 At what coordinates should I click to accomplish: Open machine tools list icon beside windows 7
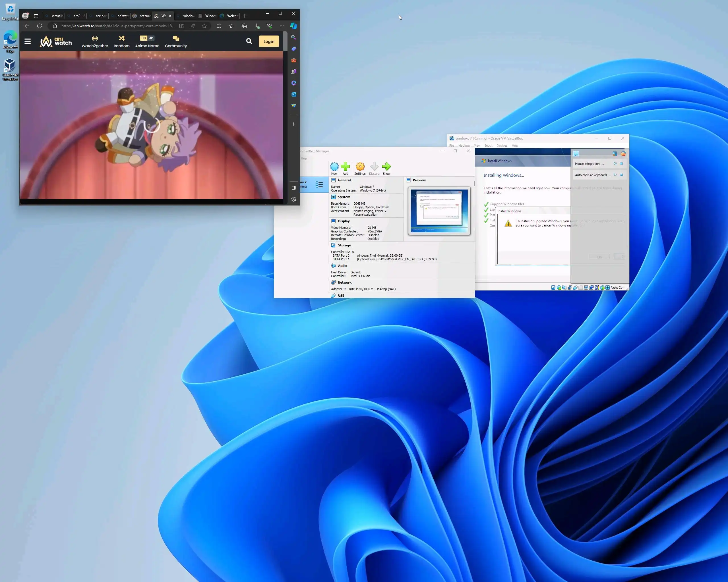[319, 184]
